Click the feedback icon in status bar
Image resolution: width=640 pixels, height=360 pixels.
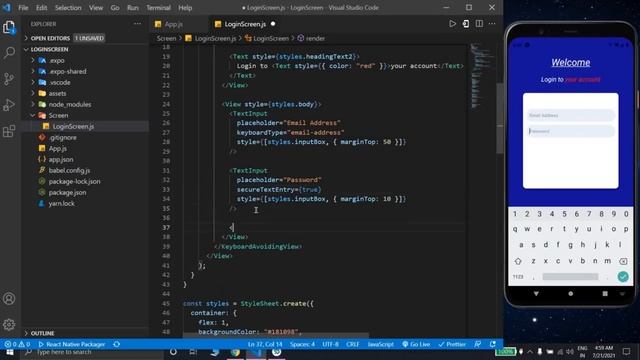point(478,344)
